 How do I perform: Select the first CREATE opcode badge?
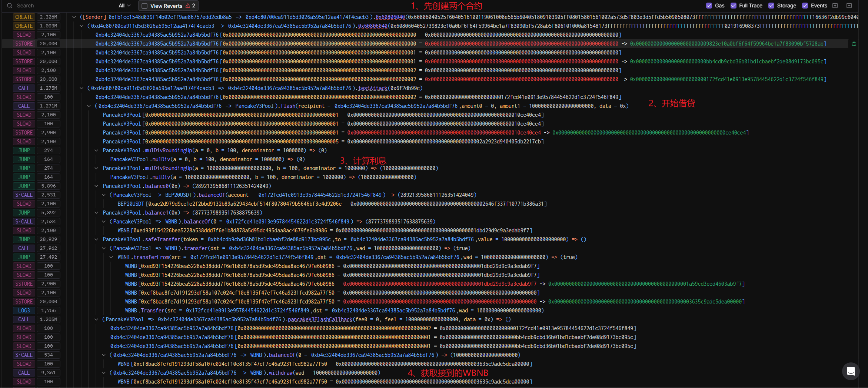click(24, 17)
